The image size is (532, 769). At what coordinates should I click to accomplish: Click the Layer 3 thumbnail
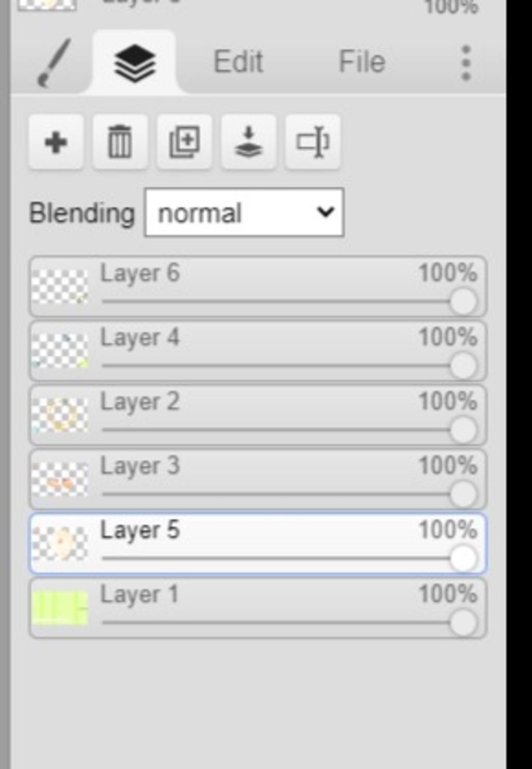(60, 479)
